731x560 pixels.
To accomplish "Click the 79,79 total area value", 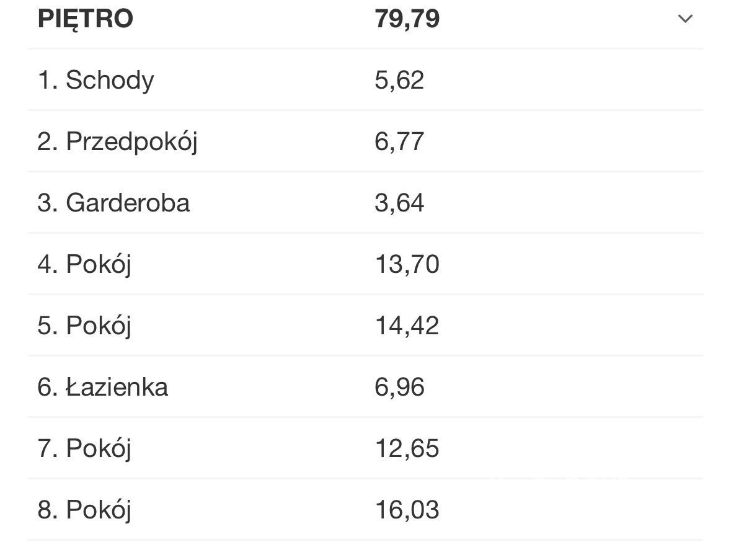I will tap(407, 19).
